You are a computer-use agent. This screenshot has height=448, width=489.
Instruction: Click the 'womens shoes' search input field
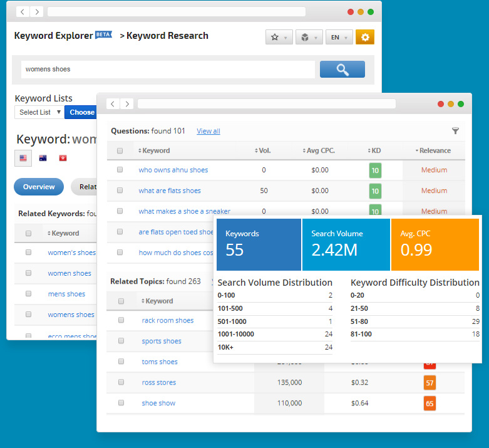click(x=168, y=70)
